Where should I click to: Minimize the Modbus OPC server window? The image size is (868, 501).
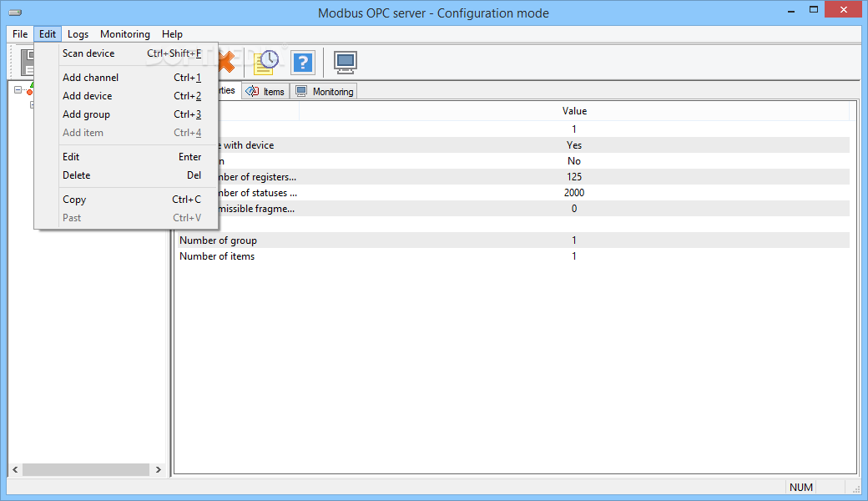click(x=791, y=11)
